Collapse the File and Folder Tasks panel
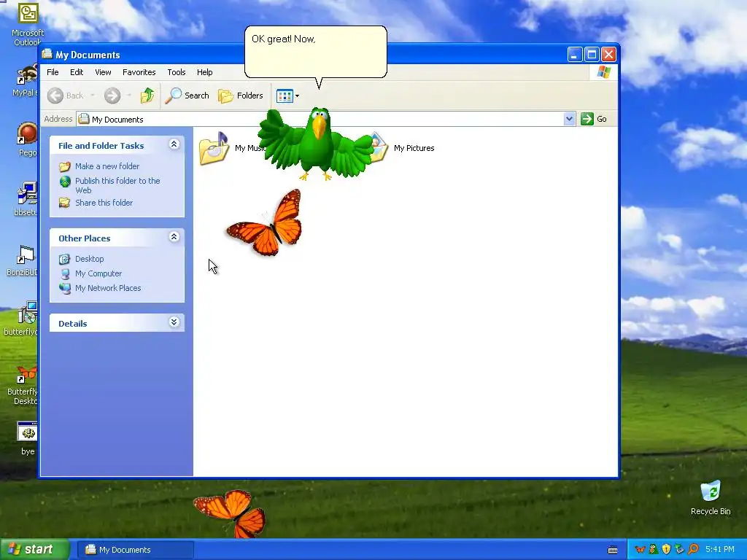Screen dimensions: 747x560 [174, 144]
